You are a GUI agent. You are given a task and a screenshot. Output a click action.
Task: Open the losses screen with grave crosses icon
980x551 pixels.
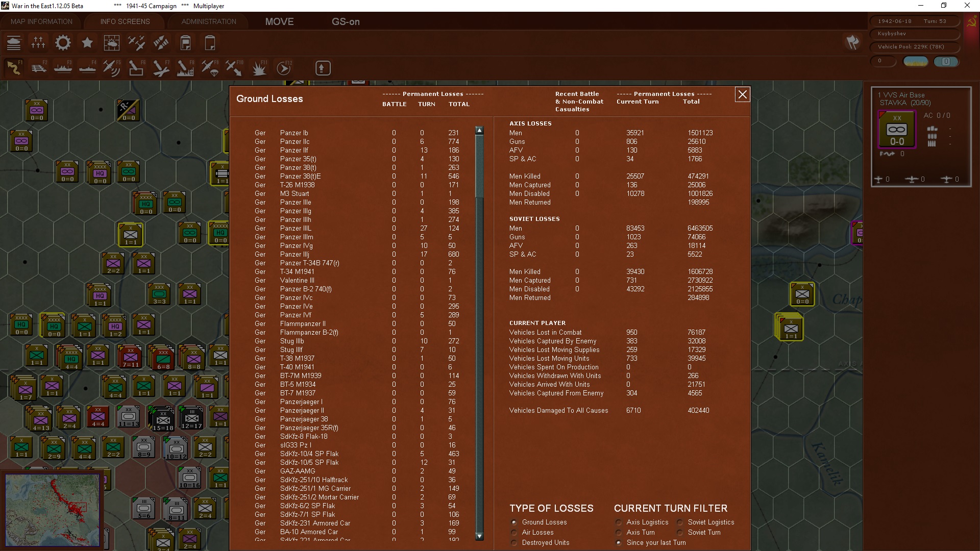(38, 43)
